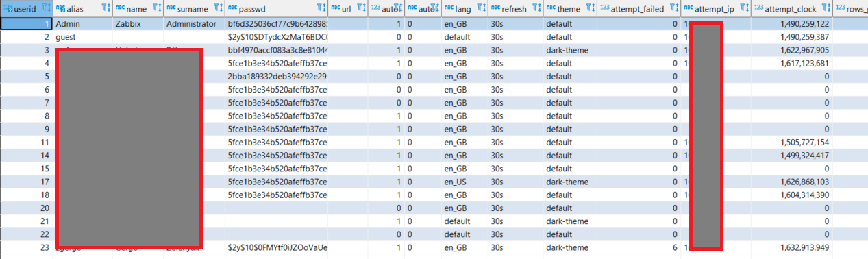Viewport: 868px width, 259px height.
Task: Select passwd cell starting '$2y$10$DTydcXz'
Action: point(277,36)
